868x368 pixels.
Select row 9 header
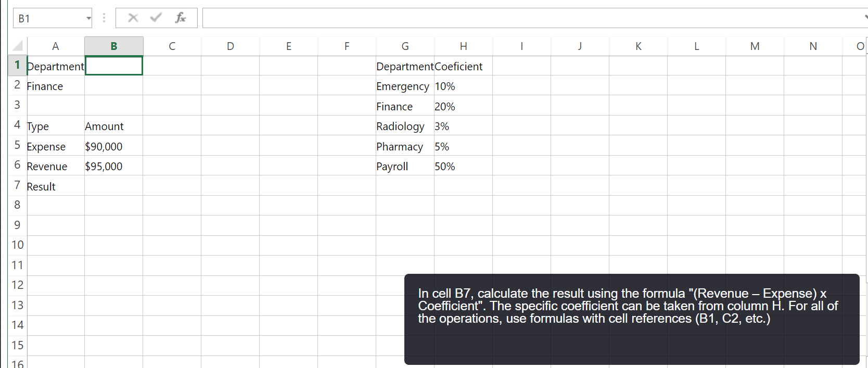(x=18, y=225)
